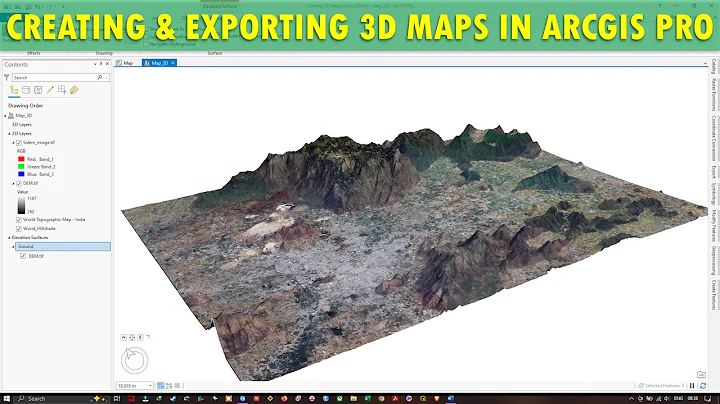Screen dimensions: 720x404
Task: Pin the Contents pane with the auto-hide button
Action: (x=101, y=64)
